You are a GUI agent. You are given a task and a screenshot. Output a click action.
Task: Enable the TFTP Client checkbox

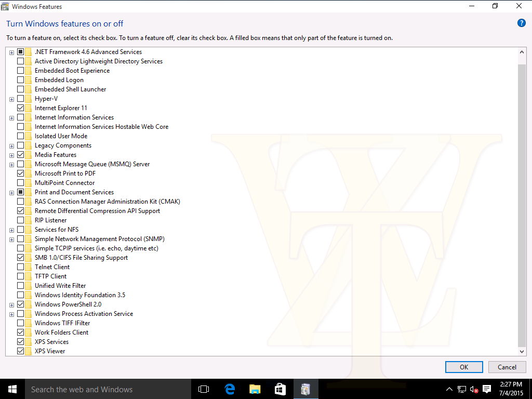click(x=20, y=276)
